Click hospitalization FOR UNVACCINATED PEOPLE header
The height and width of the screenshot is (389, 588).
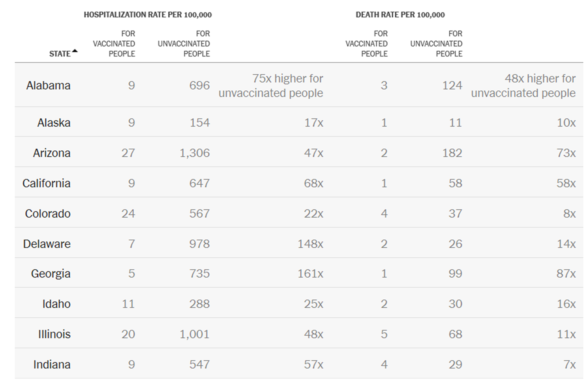pos(184,44)
